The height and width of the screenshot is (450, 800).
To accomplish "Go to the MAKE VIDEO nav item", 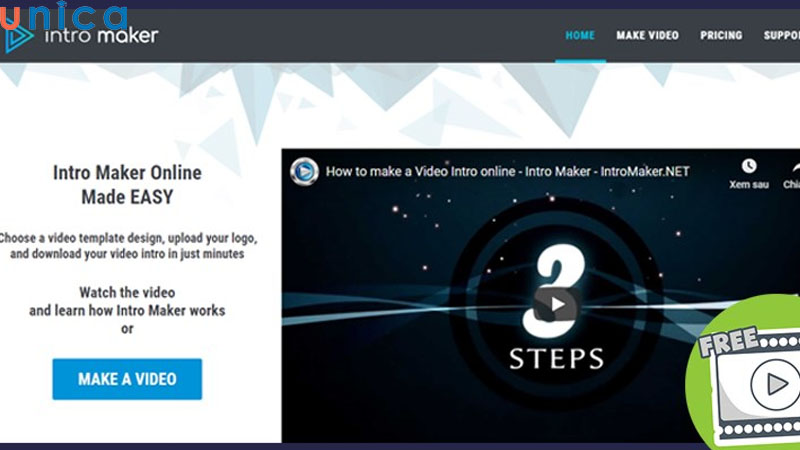I will pos(647,35).
